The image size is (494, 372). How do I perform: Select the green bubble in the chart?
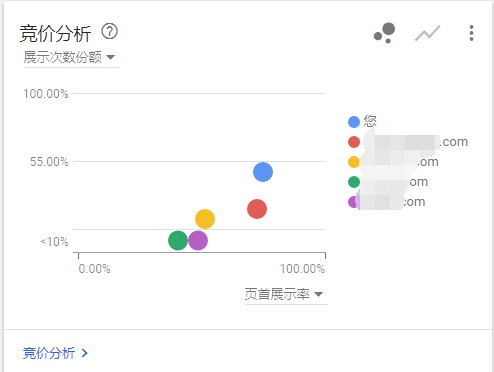pos(178,240)
